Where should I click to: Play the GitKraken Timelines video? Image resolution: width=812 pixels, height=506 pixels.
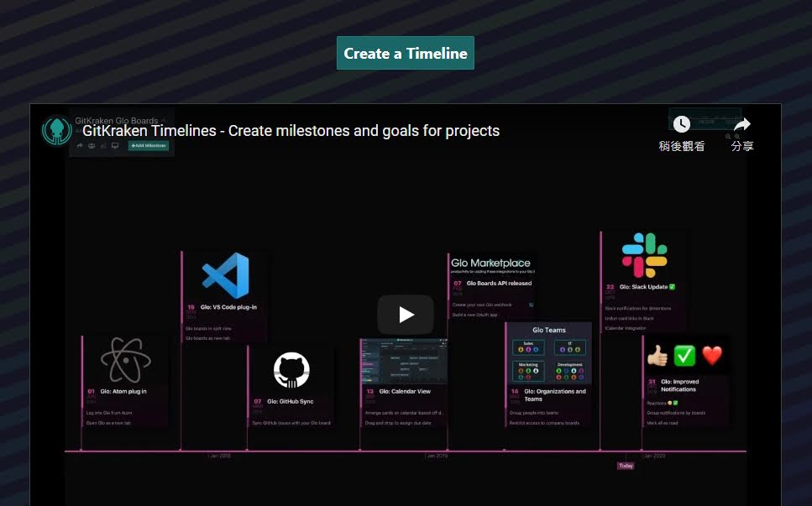tap(406, 315)
